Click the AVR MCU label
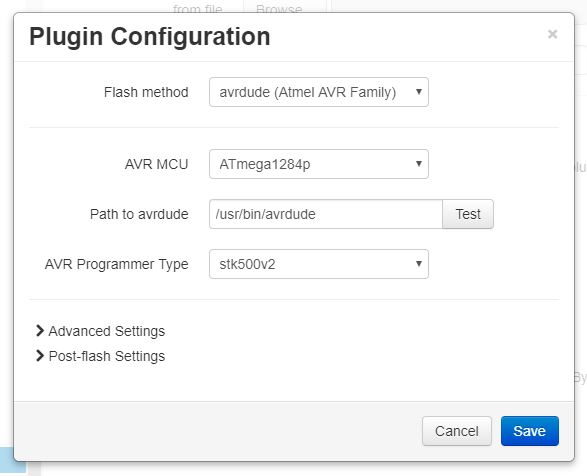 coord(156,164)
